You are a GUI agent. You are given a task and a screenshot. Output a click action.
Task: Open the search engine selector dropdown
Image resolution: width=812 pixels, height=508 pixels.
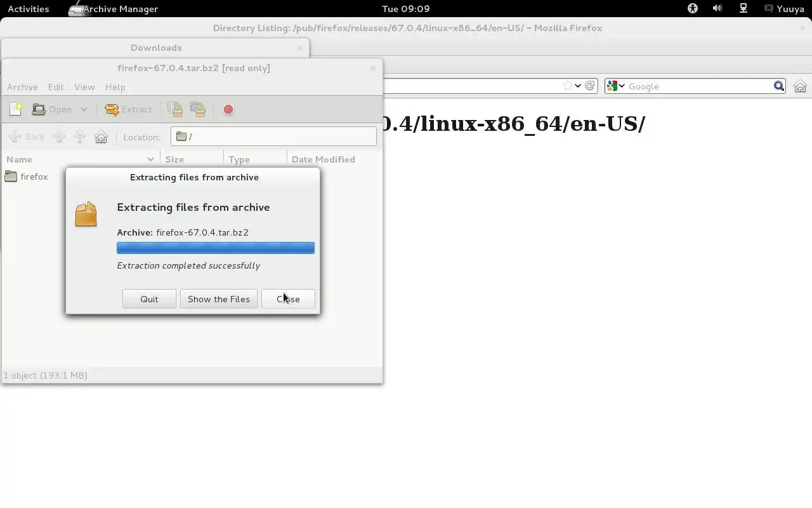pos(616,86)
